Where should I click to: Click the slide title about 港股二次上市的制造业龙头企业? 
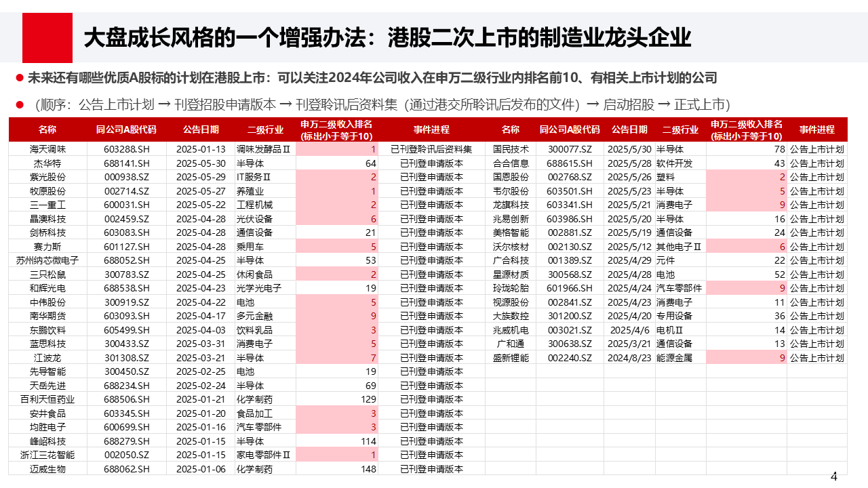coord(387,37)
